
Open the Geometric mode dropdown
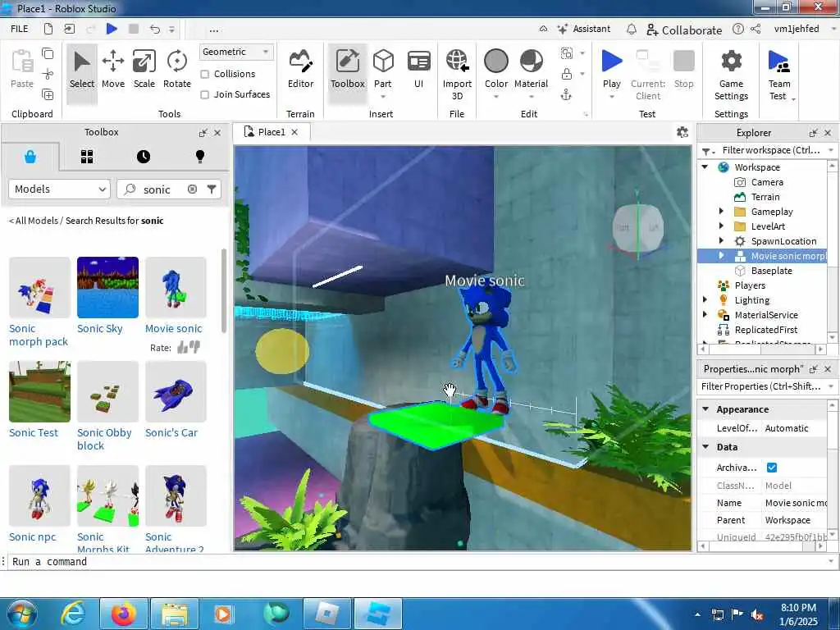point(236,52)
